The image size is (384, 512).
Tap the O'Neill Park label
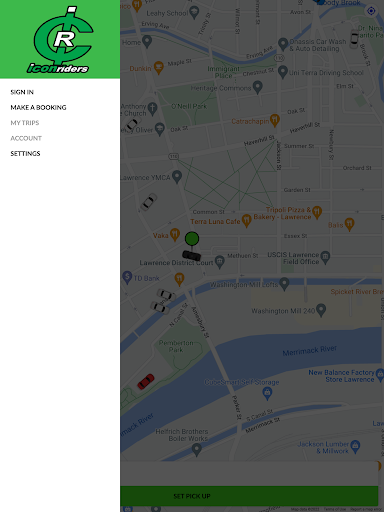pyautogui.click(x=189, y=106)
